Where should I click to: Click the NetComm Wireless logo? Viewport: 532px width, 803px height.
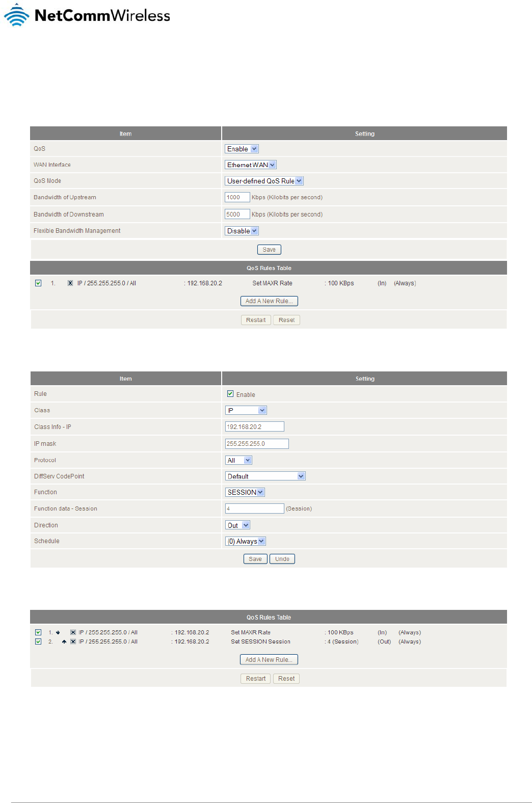coord(87,15)
